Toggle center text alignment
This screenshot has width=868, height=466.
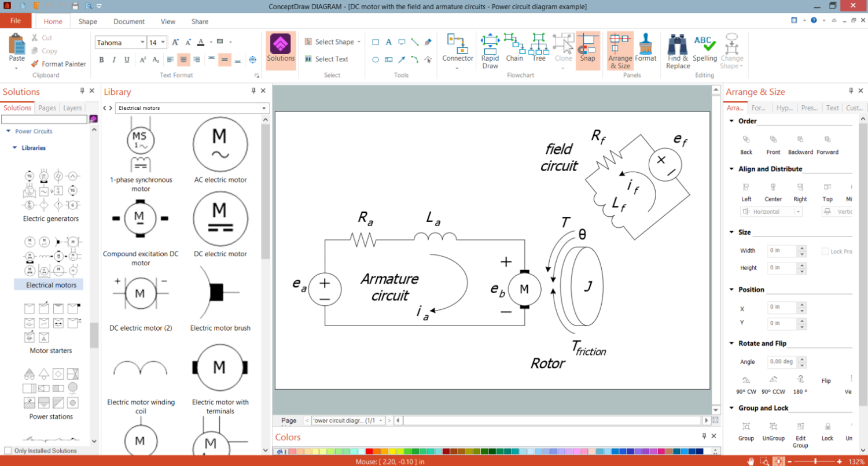(184, 60)
